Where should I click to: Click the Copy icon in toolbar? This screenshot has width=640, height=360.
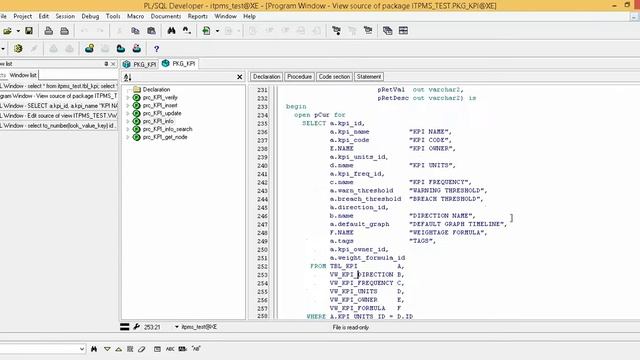pyautogui.click(x=135, y=31)
